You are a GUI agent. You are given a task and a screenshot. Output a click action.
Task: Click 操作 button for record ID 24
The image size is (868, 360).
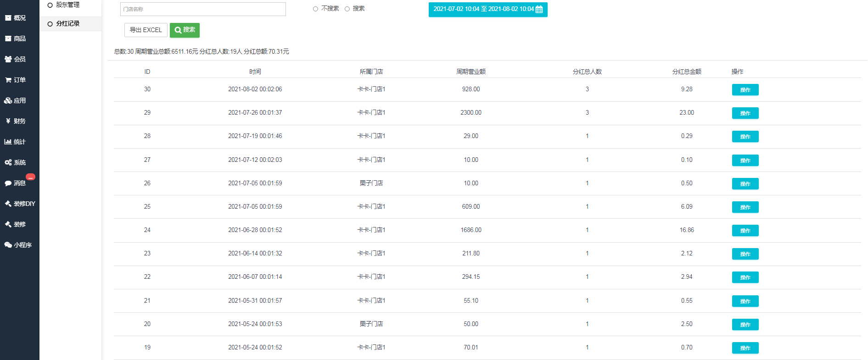(x=745, y=231)
